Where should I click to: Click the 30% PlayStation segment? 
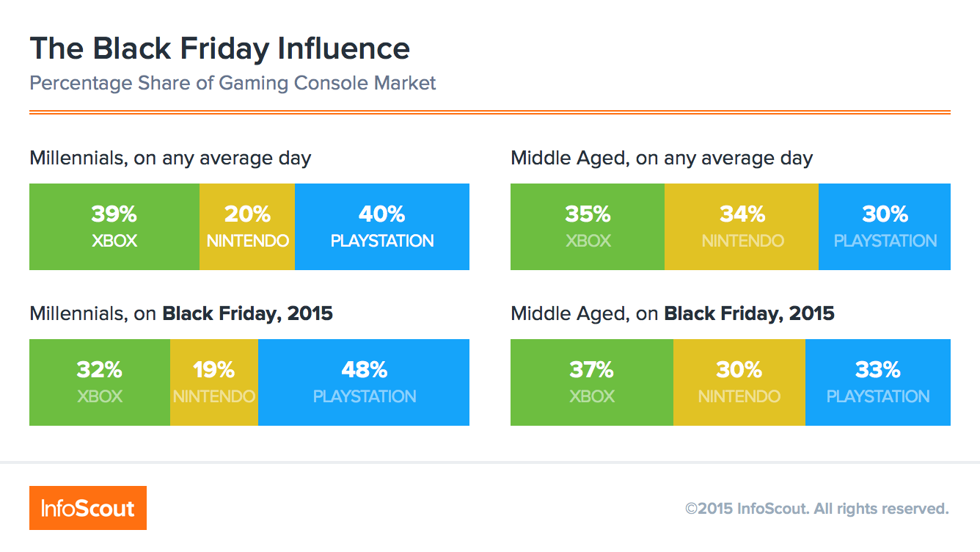point(885,227)
